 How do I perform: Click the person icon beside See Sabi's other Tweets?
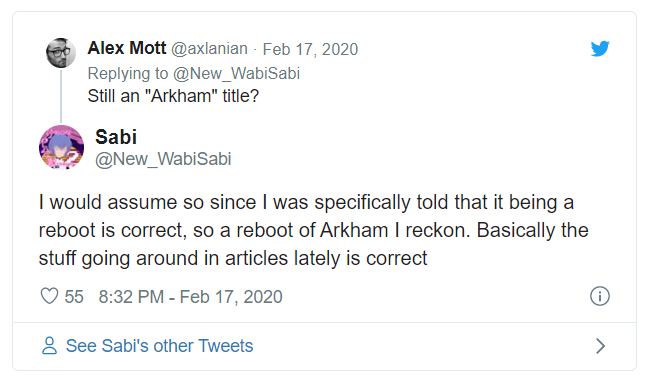tap(49, 346)
